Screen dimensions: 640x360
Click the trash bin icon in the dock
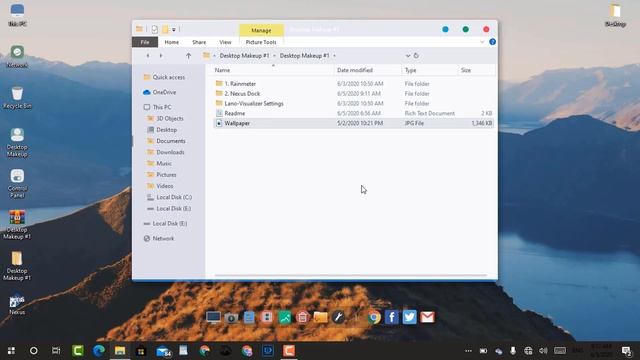pyautogui.click(x=302, y=317)
